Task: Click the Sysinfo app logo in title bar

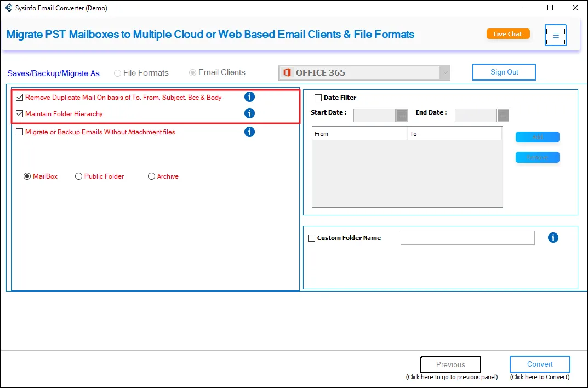Action: [8, 8]
